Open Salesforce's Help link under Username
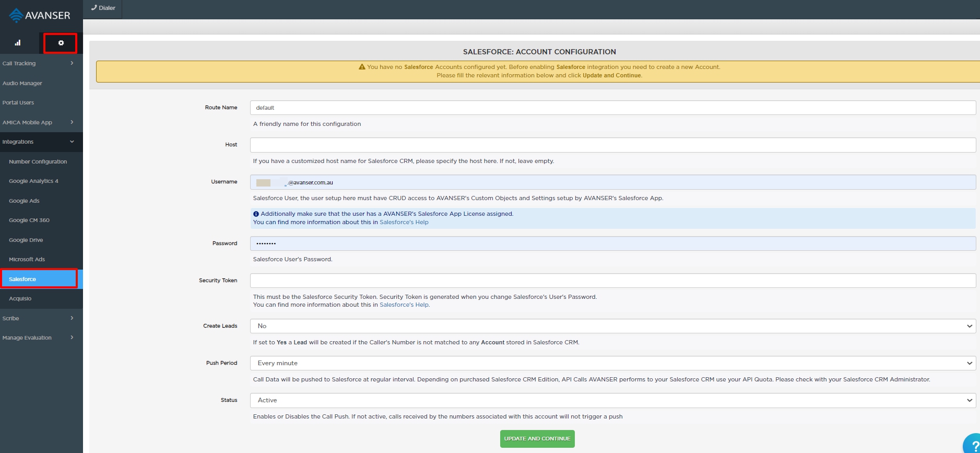The image size is (980, 453). (x=404, y=222)
